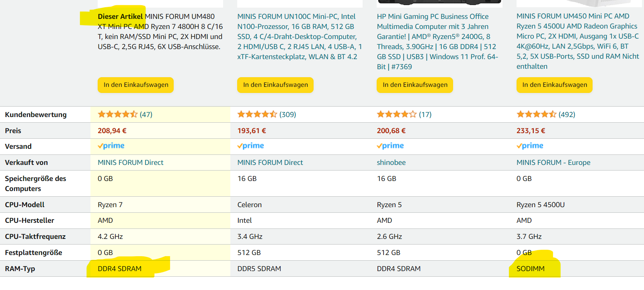Screen dimensions: 644x290
Task: Open the seller link MINIS FORUM - Europe
Action: click(x=554, y=162)
